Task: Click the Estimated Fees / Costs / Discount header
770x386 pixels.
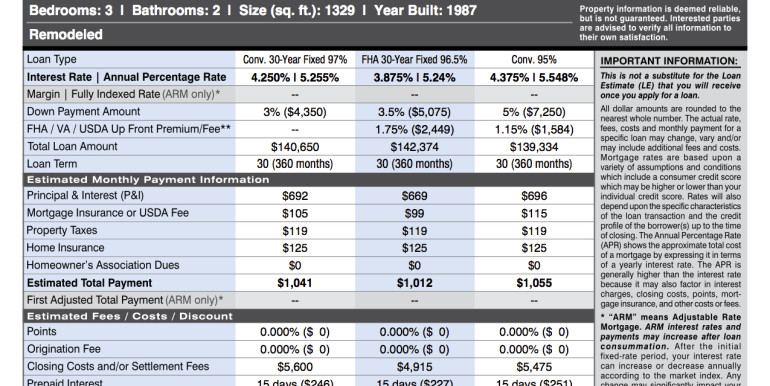Action: pyautogui.click(x=130, y=316)
